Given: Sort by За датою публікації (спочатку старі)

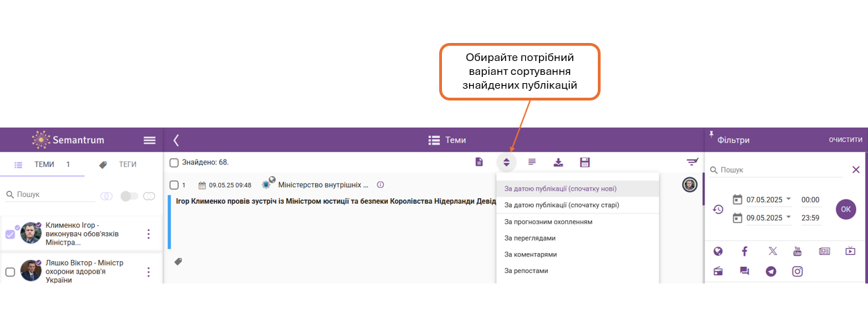Looking at the screenshot, I should (x=578, y=205).
